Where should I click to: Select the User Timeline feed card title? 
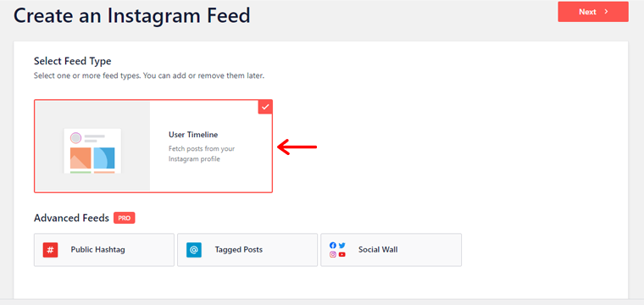193,135
